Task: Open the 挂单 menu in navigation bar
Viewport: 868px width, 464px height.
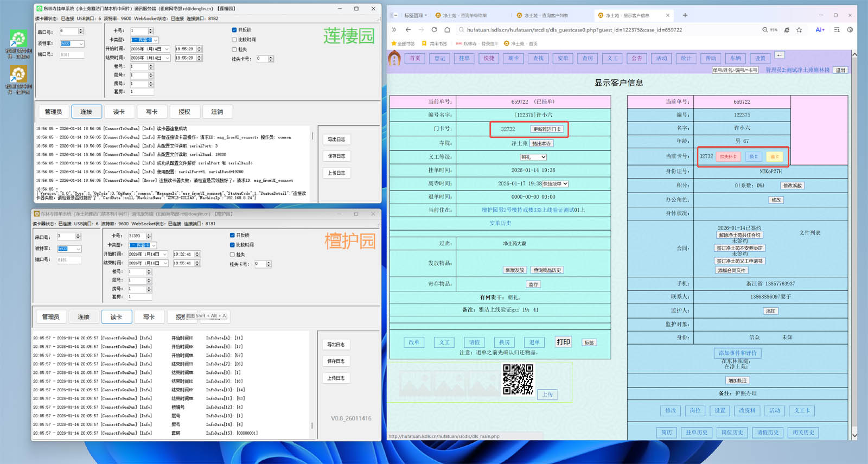Action: click(464, 58)
